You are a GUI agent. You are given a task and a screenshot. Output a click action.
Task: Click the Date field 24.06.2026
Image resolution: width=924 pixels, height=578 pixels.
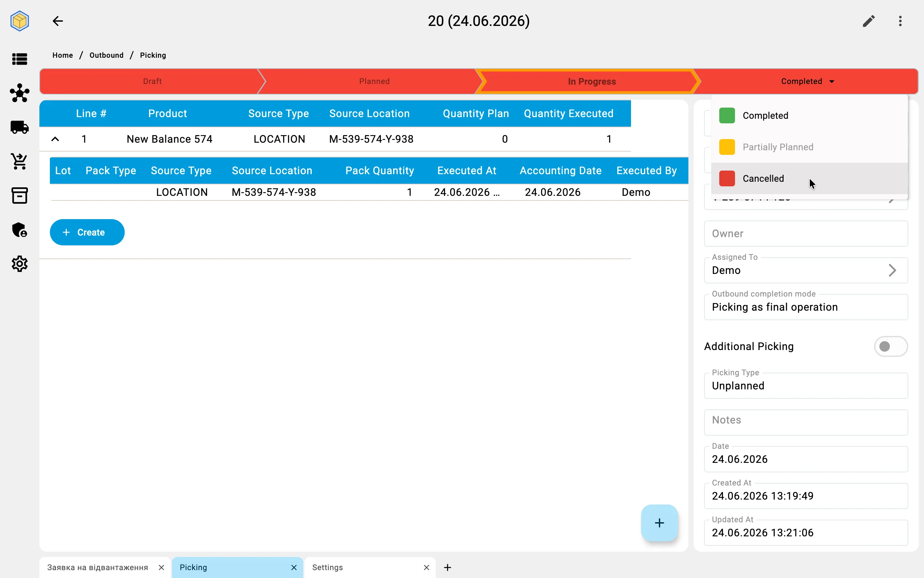(806, 459)
